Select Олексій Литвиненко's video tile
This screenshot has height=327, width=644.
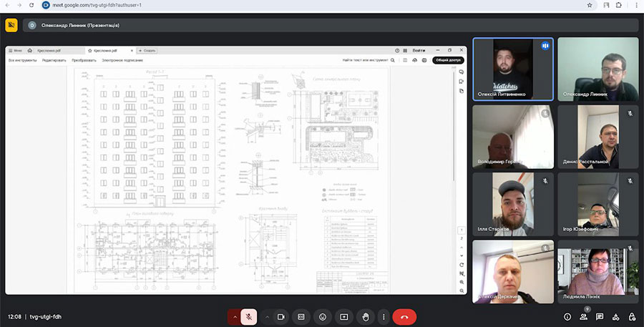click(x=512, y=69)
